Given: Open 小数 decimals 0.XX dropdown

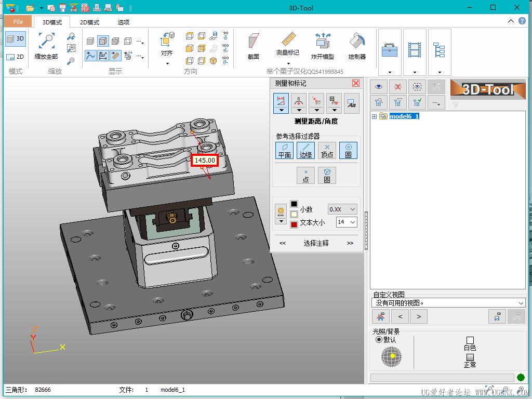Looking at the screenshot, I should 342,209.
